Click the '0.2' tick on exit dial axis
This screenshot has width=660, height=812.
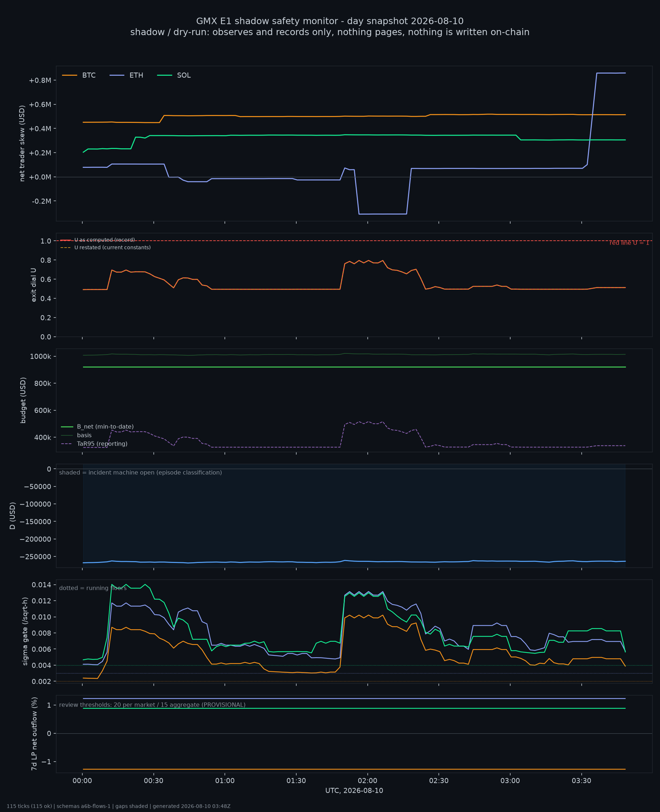46,318
